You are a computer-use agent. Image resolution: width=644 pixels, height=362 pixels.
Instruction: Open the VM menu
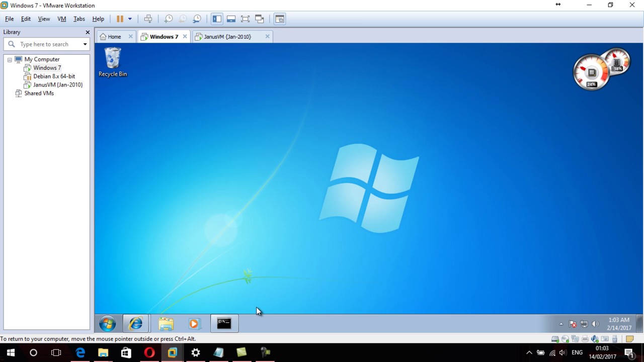[x=62, y=19]
